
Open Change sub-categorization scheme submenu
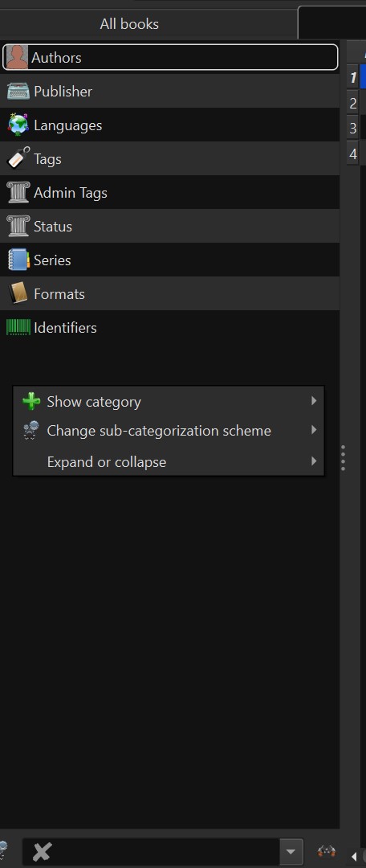click(x=169, y=431)
